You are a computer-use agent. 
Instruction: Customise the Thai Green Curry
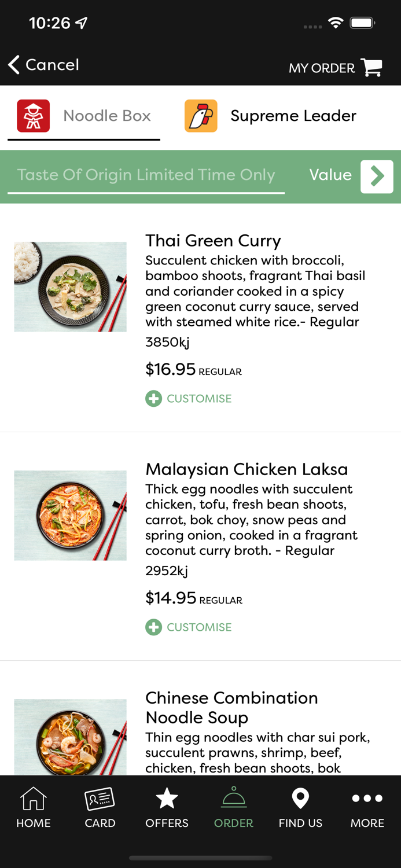199,399
